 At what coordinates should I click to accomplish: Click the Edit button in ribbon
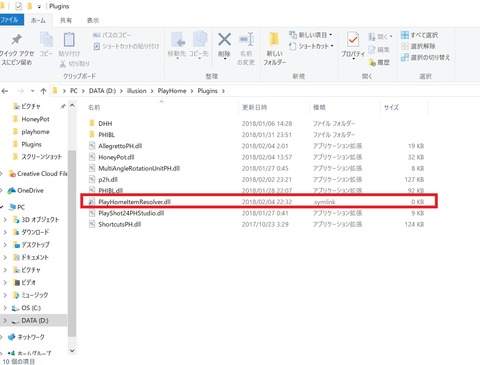379,50
